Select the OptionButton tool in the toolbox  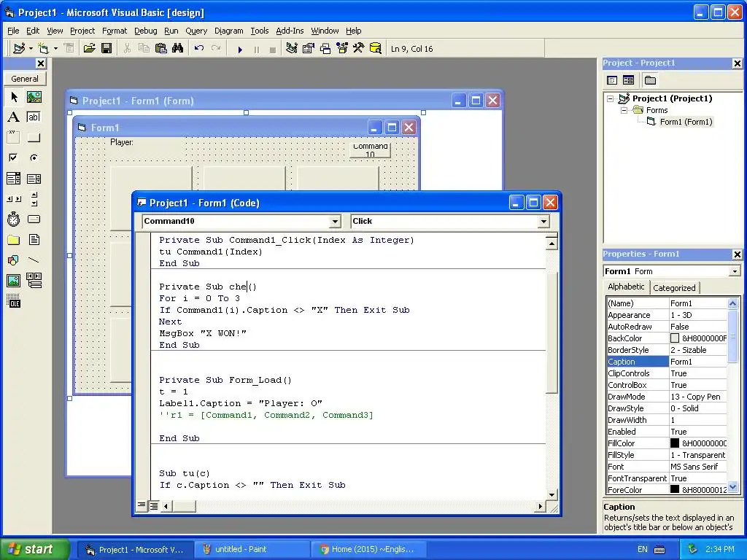point(34,157)
